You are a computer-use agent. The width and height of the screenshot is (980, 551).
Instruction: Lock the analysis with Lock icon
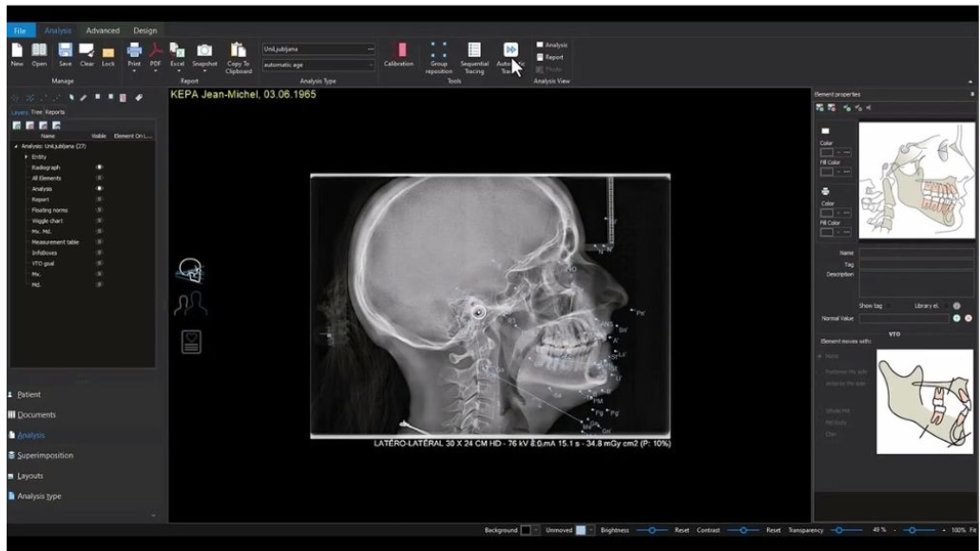point(108,51)
